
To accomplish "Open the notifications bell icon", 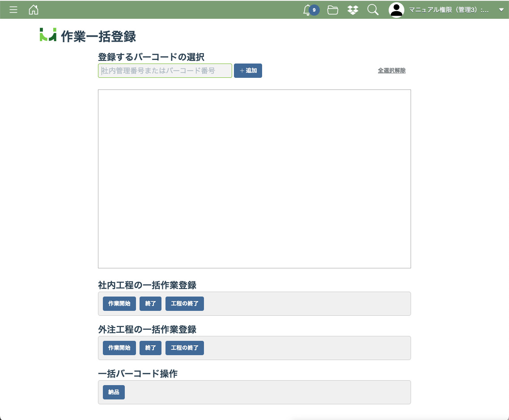I will tap(307, 10).
